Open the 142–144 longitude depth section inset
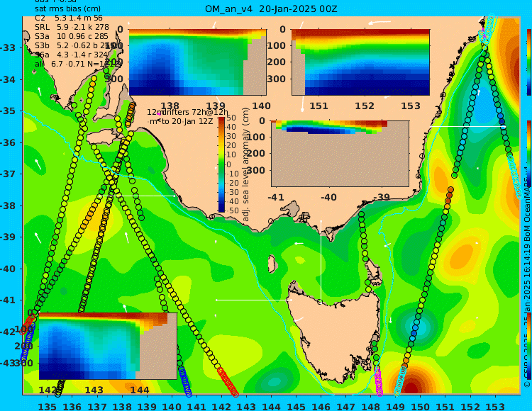Screen dimensions: 532x411 point(108,346)
